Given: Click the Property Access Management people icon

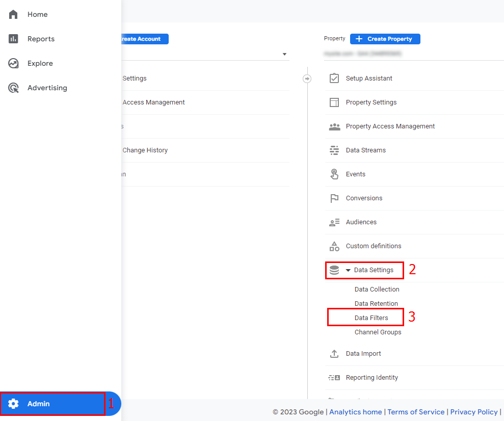Looking at the screenshot, I should (334, 126).
